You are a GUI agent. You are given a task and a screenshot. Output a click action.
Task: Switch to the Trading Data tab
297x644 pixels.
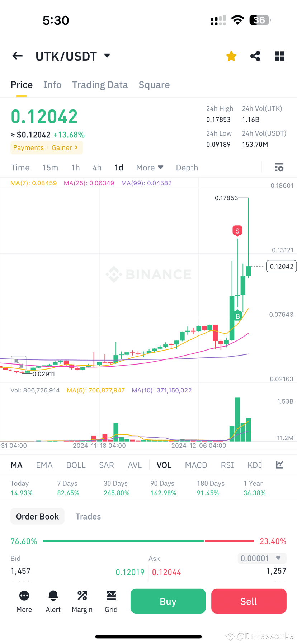[100, 85]
